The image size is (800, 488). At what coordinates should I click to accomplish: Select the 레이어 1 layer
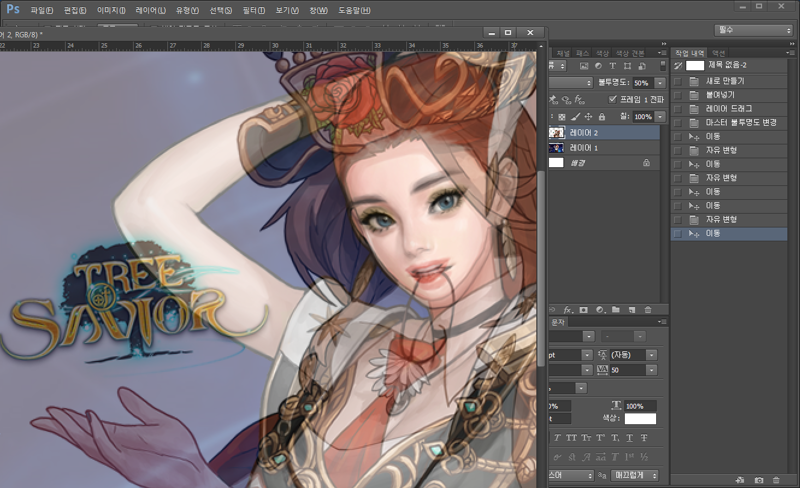tap(605, 148)
